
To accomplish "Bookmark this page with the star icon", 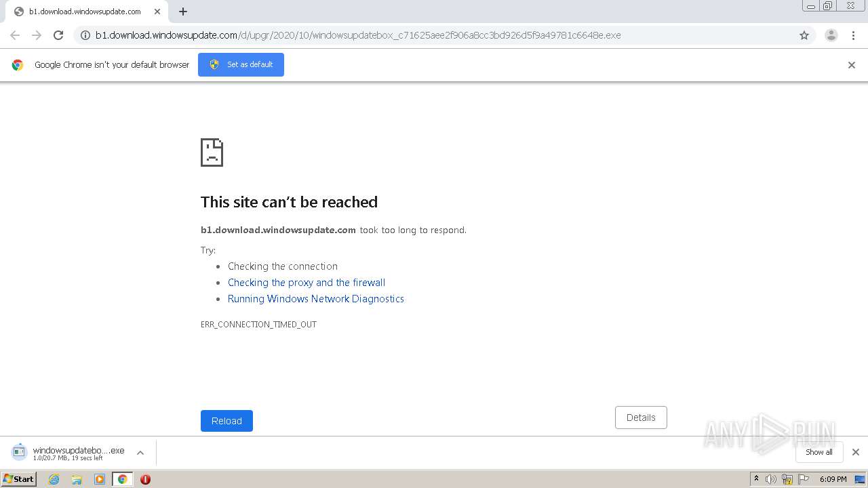I will click(804, 35).
